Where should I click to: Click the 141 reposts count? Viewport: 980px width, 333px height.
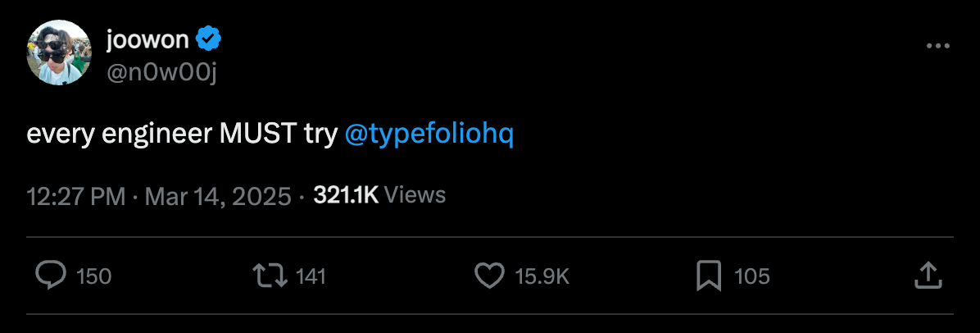(311, 276)
